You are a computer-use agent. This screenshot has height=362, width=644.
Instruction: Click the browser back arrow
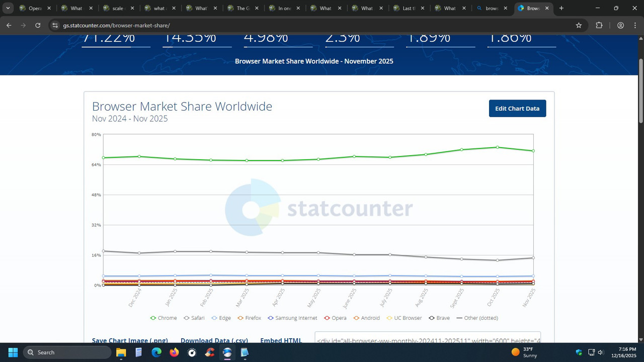9,25
